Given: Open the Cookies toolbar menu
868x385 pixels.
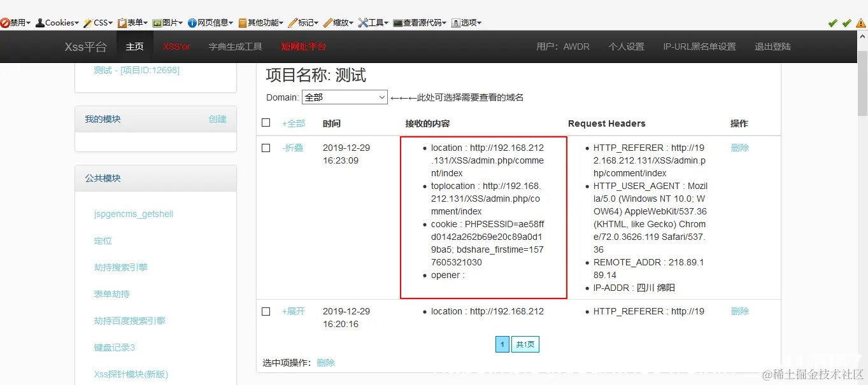Looking at the screenshot, I should point(57,22).
